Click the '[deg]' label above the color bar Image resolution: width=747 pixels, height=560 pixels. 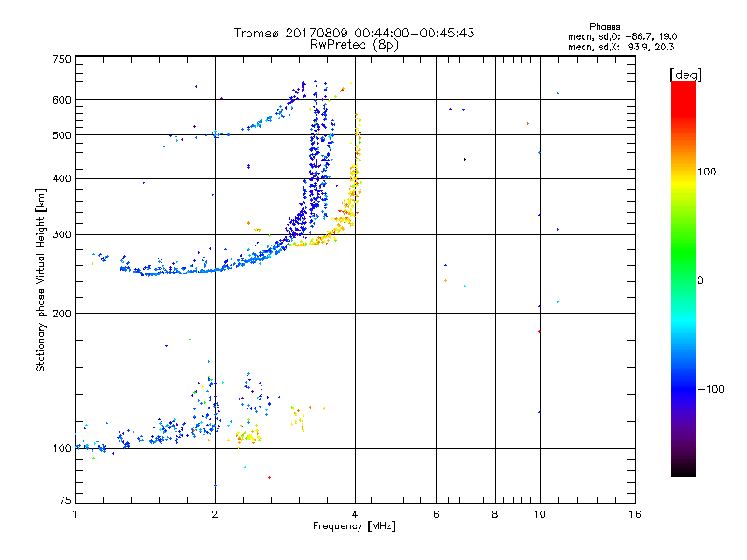(685, 75)
